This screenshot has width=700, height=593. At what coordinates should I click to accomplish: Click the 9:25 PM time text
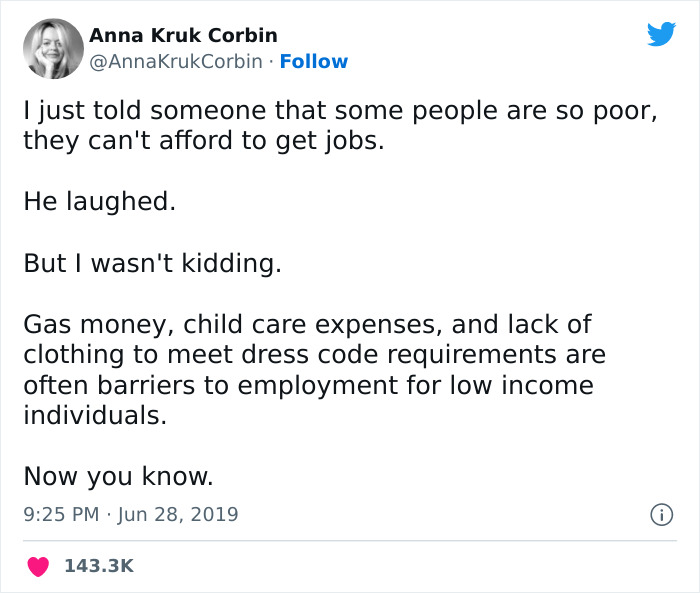(59, 515)
